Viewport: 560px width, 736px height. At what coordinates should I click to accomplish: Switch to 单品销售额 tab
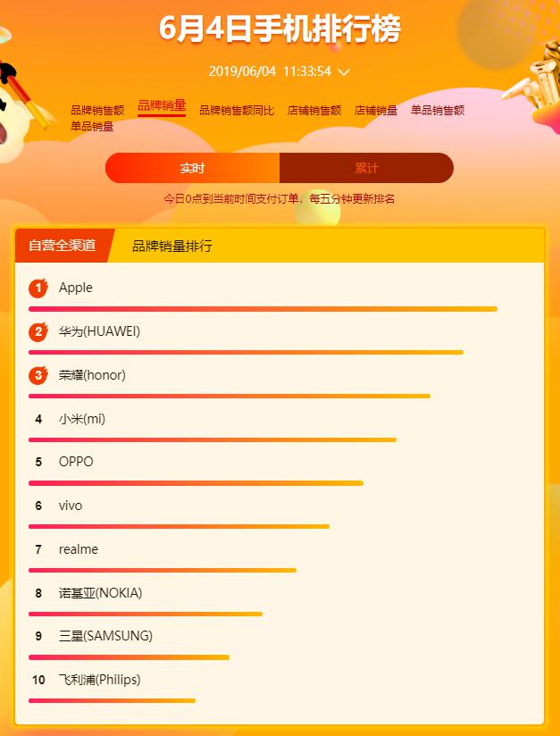(x=438, y=110)
